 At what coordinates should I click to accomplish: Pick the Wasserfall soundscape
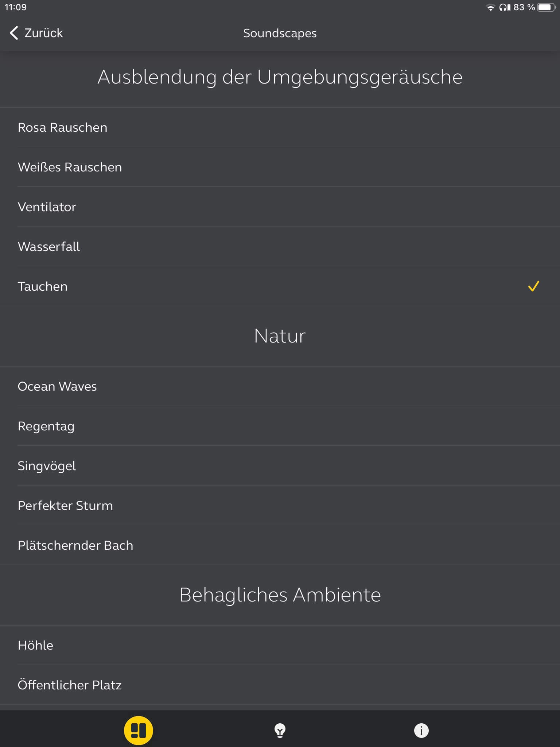point(49,247)
